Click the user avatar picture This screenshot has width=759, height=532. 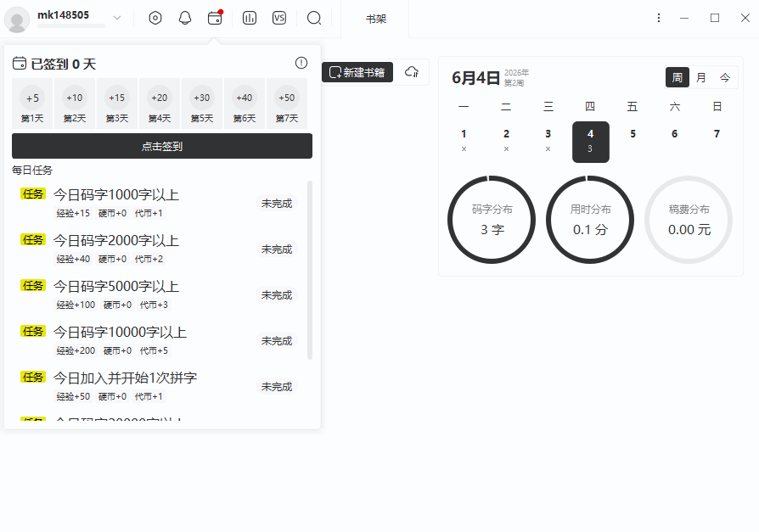(17, 20)
